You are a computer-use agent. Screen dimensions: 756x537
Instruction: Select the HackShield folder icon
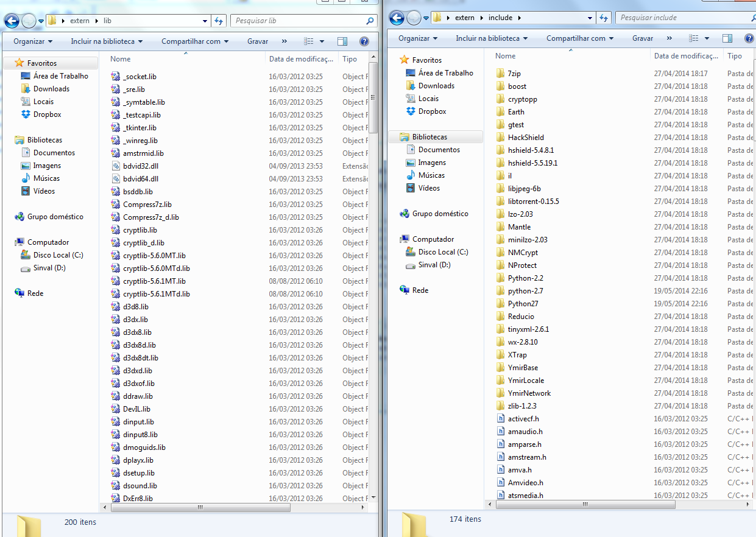pyautogui.click(x=501, y=138)
